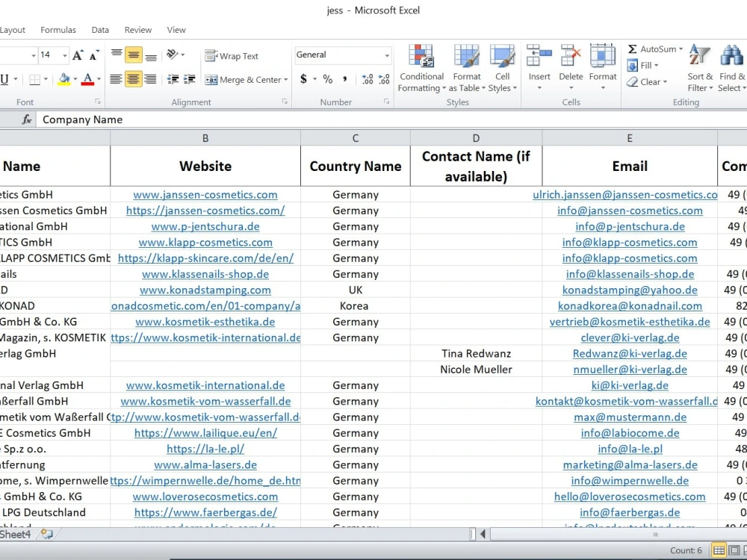Click the Increase Indent icon
The image size is (747, 560).
coord(190,79)
